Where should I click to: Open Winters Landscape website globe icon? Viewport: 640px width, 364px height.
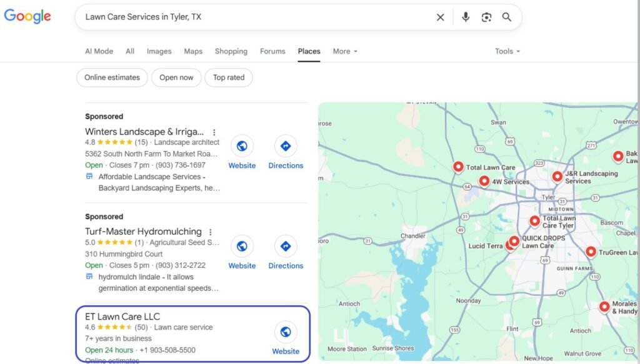click(x=242, y=146)
